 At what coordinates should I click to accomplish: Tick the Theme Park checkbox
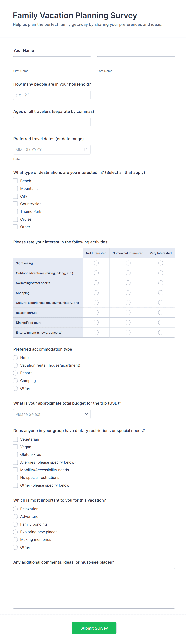[15, 211]
